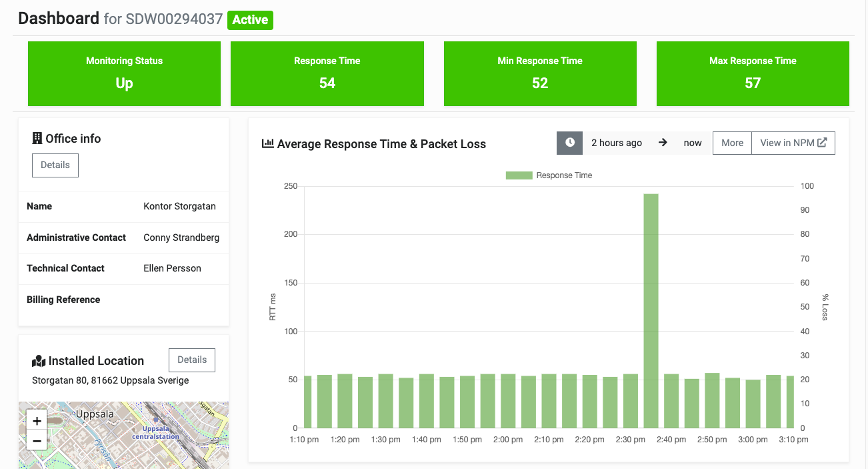Viewport: 868px width, 469px height.
Task: Open the '2 hours ago' start time selector
Action: tap(617, 142)
